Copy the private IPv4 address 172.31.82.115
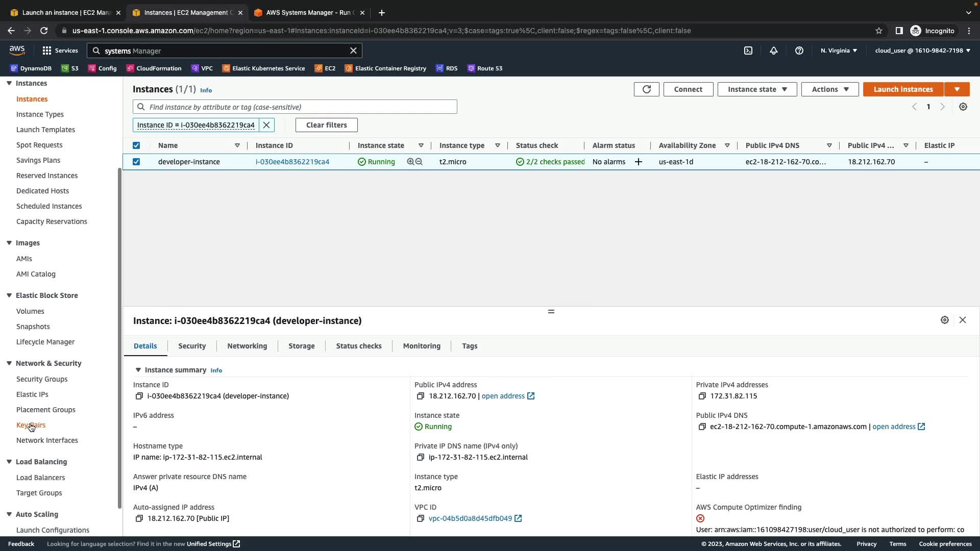 click(x=702, y=396)
